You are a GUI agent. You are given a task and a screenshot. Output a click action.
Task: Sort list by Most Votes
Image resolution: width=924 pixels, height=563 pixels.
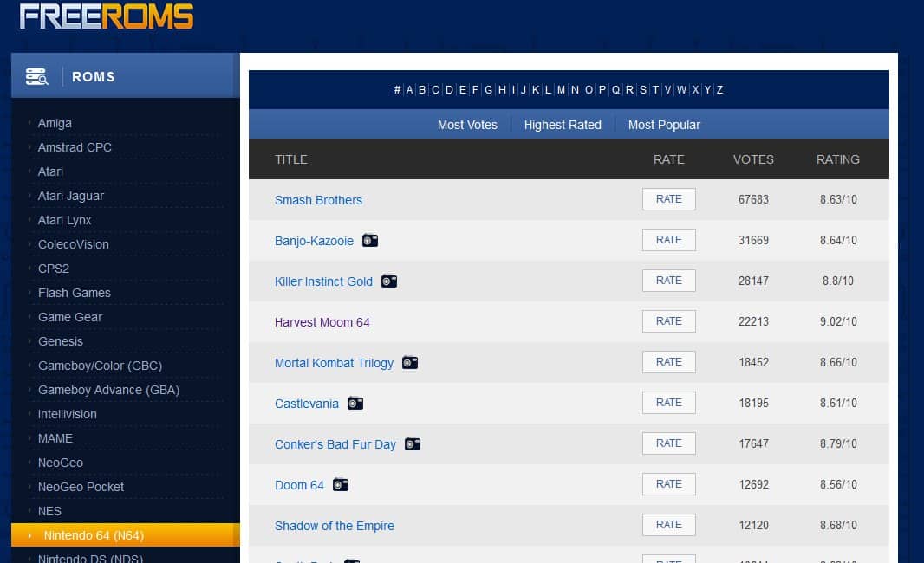pos(467,125)
